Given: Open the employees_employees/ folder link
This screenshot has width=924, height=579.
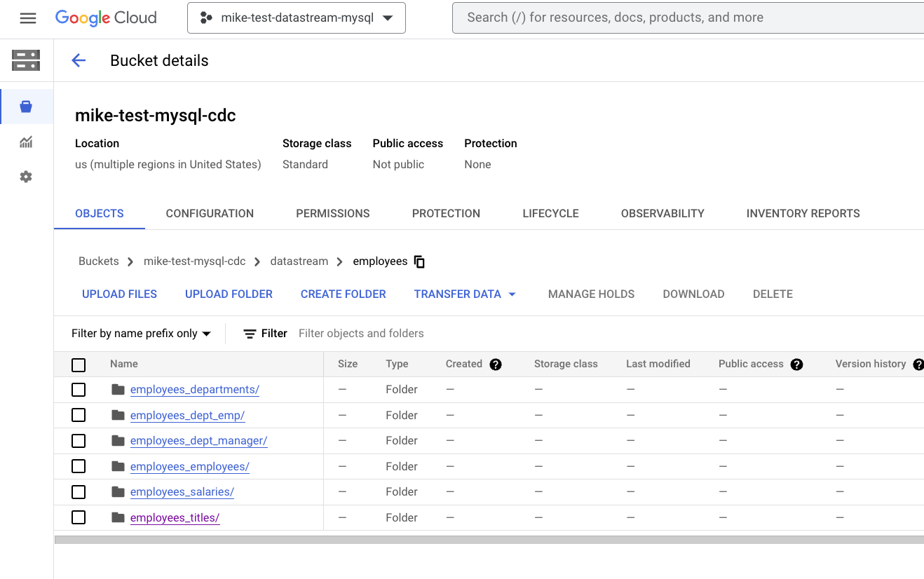Looking at the screenshot, I should point(190,467).
